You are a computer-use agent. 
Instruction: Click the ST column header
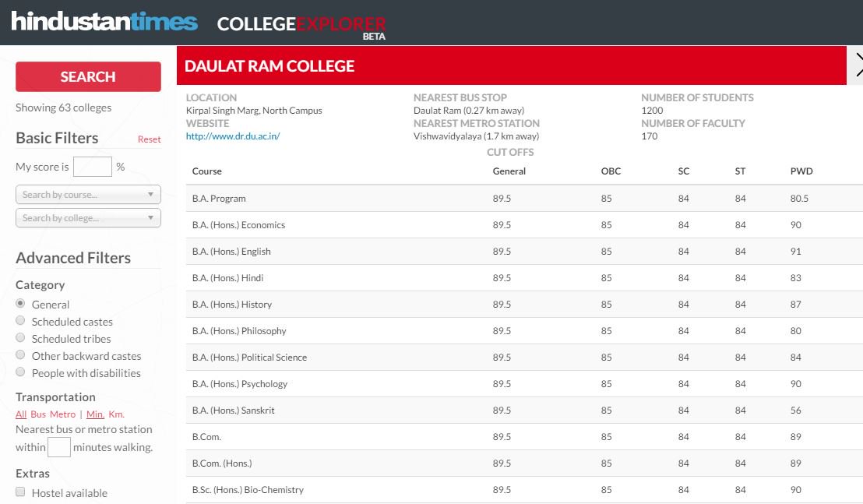tap(740, 171)
